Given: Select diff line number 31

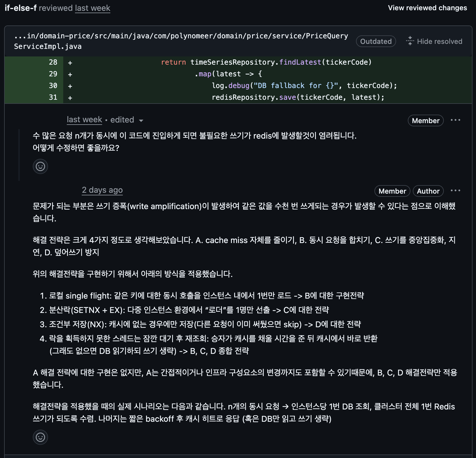Looking at the screenshot, I should pos(53,97).
